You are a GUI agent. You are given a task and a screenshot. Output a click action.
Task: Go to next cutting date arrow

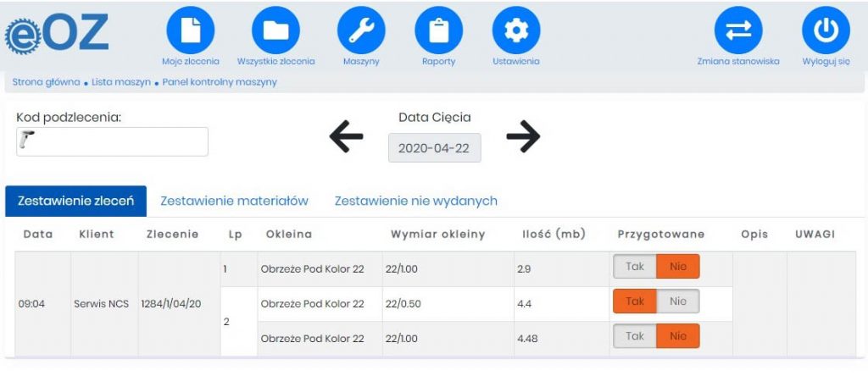pyautogui.click(x=523, y=136)
